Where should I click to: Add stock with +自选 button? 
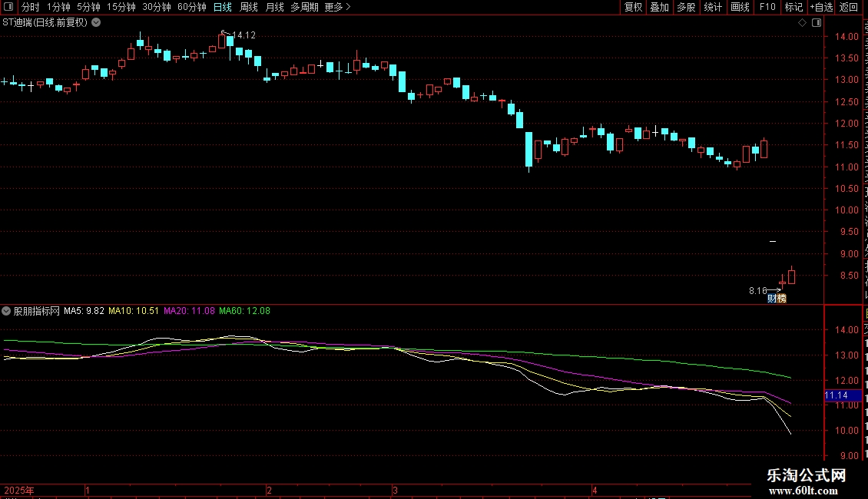point(821,7)
